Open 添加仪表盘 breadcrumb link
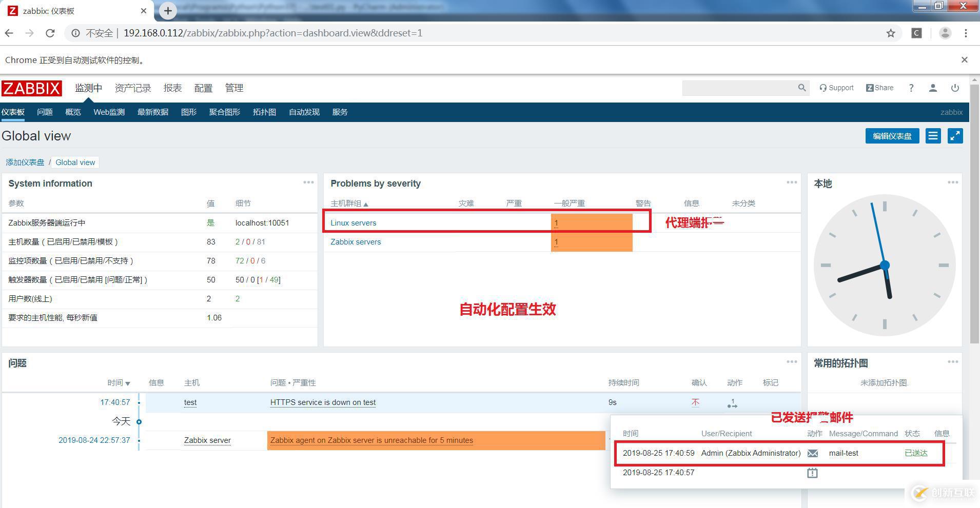Image resolution: width=980 pixels, height=508 pixels. click(x=25, y=162)
